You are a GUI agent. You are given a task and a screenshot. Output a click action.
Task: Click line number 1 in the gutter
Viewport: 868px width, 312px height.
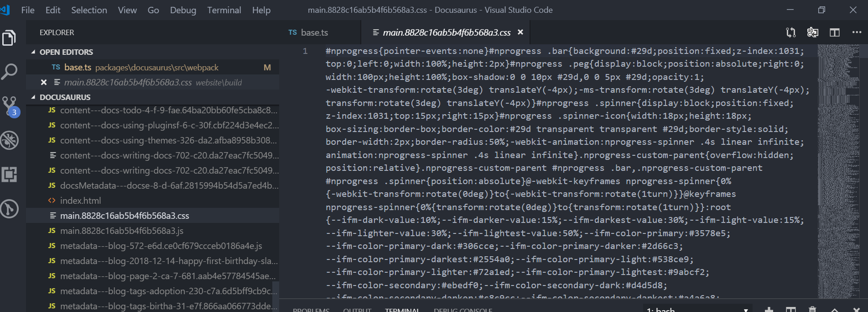point(305,51)
